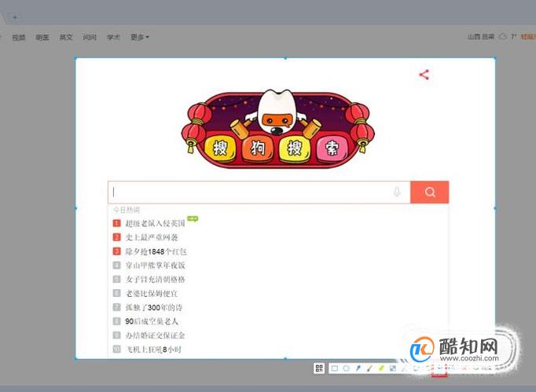Image resolution: width=536 pixels, height=392 pixels.
Task: Expand the 更多 dropdown menu
Action: [140, 37]
